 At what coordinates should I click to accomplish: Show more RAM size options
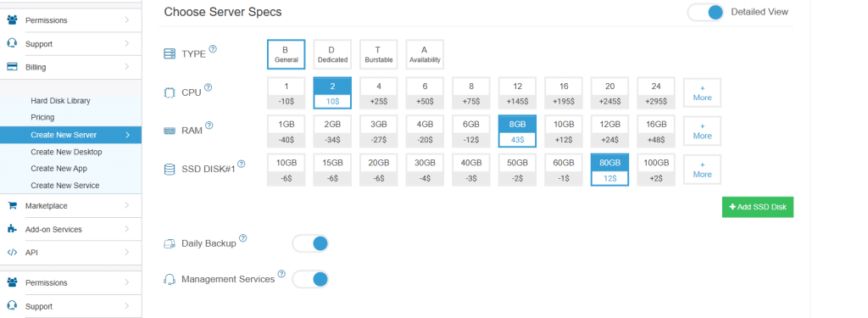[x=702, y=131]
